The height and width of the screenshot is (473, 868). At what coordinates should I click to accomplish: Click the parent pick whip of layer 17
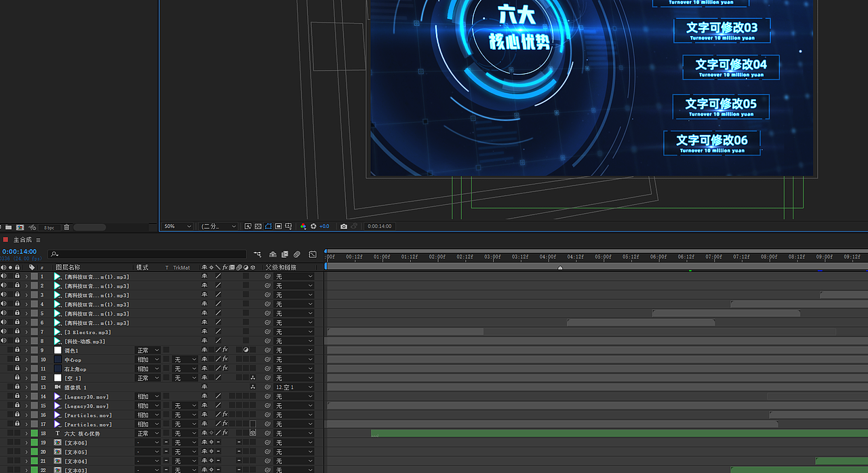tap(268, 424)
